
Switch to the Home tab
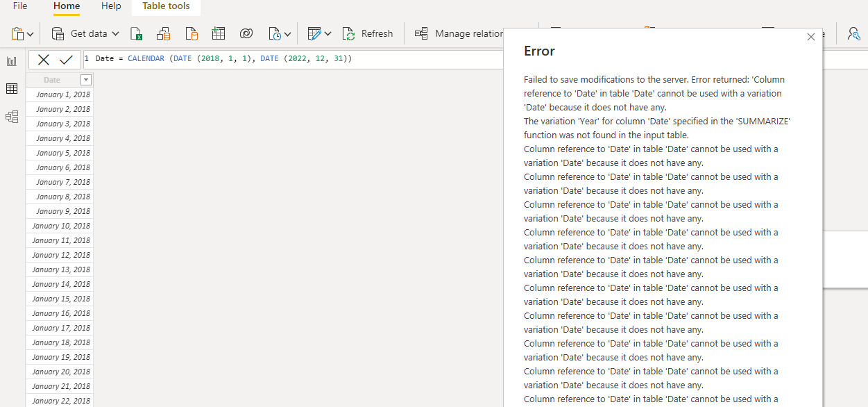[x=67, y=6]
